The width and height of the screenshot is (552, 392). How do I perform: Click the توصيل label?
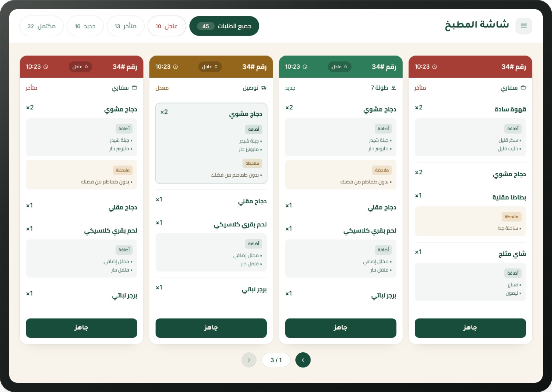(251, 88)
